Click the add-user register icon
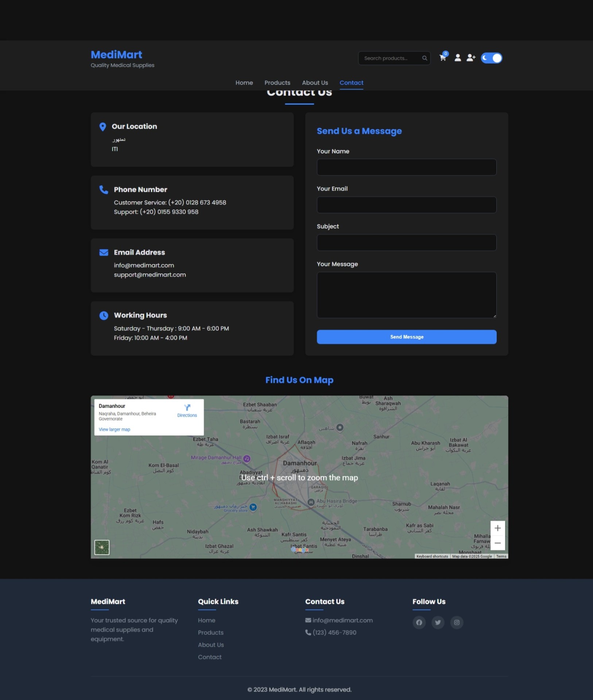Viewport: 593px width, 700px height. pos(471,58)
